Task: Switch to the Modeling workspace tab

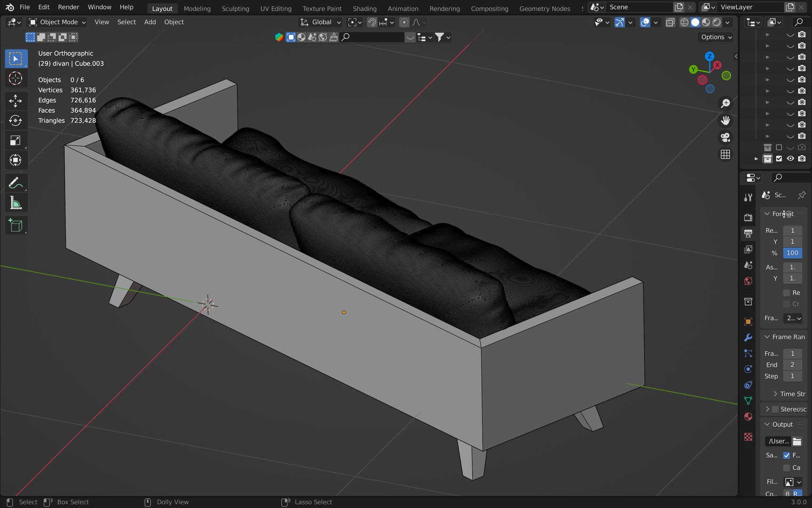Action: (197, 8)
